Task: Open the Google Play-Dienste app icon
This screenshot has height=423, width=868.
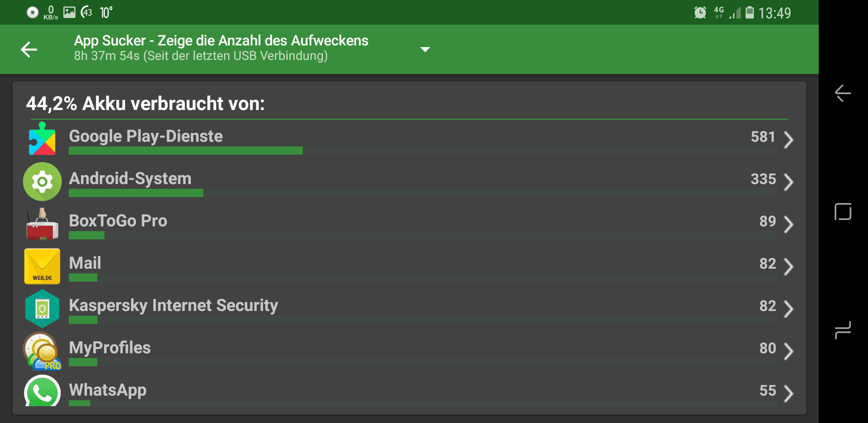Action: [x=42, y=139]
